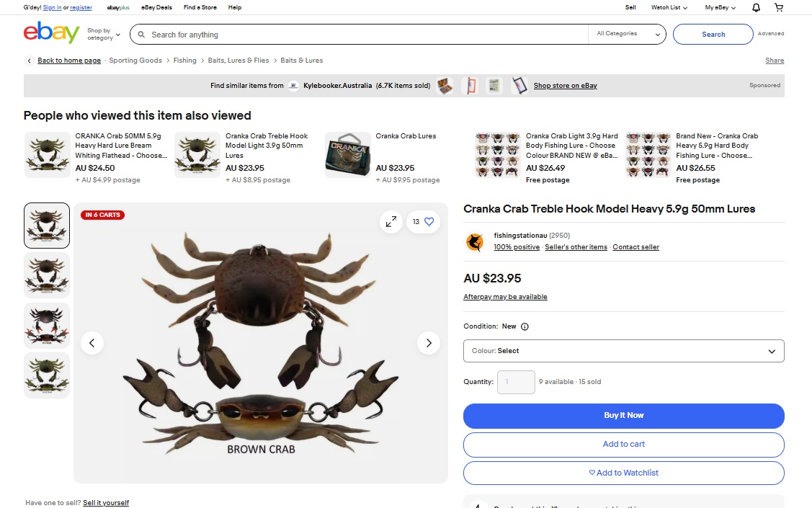
Task: Open Find a Store menu item
Action: coord(200,7)
